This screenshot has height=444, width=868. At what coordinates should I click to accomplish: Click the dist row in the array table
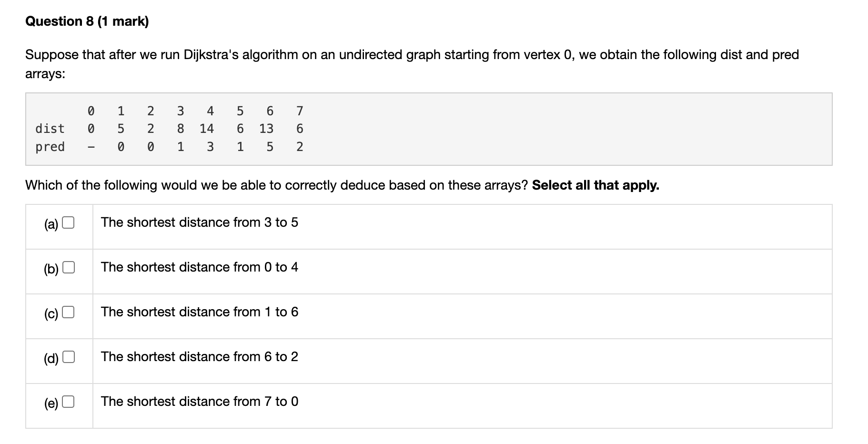point(50,128)
